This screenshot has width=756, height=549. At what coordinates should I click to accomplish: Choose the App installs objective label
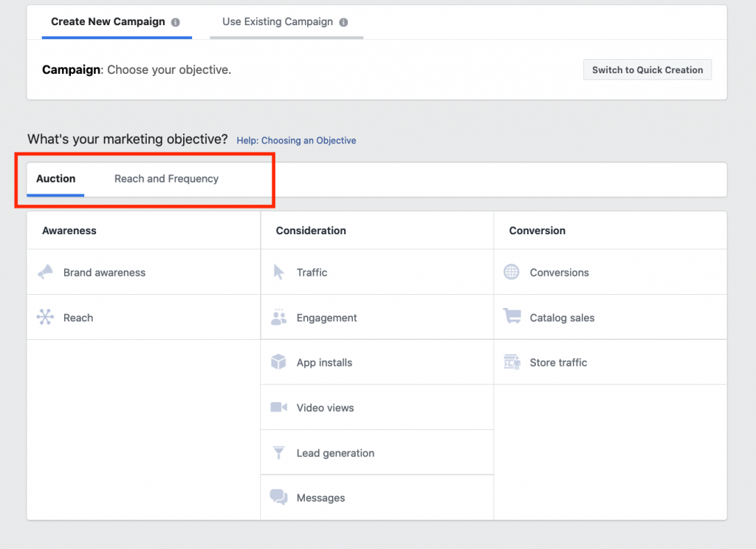pos(324,363)
